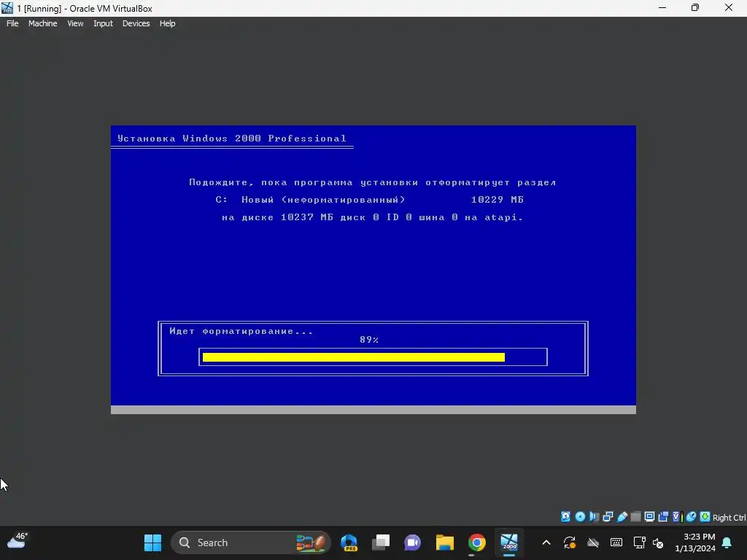Open the Machine menu

click(x=42, y=23)
